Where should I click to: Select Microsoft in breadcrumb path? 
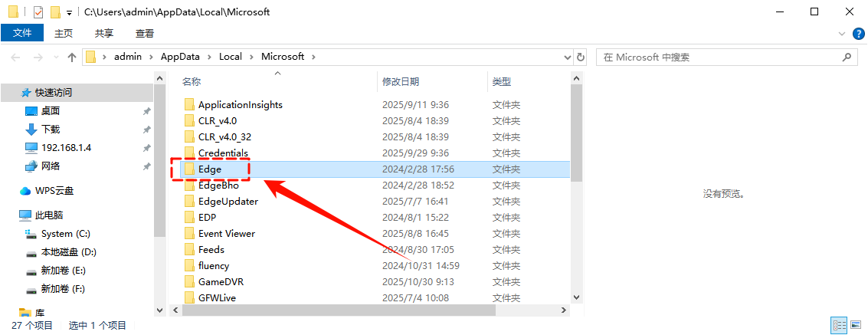tap(283, 57)
